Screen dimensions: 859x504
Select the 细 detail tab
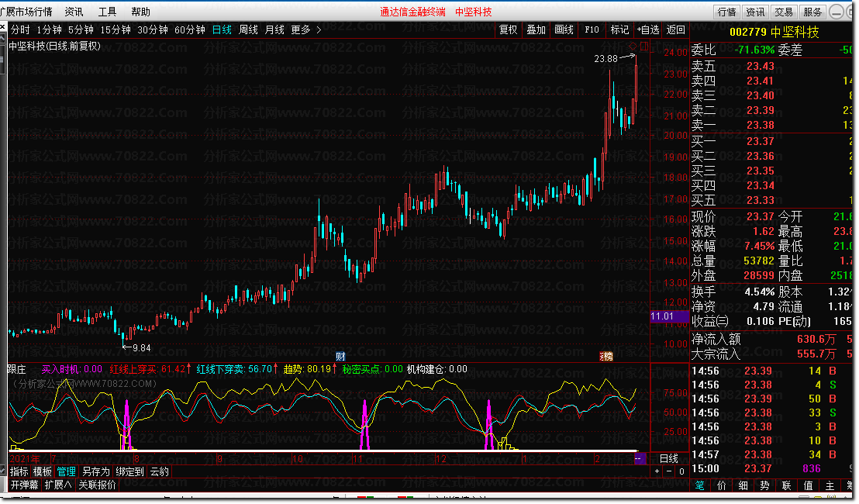coord(743,485)
